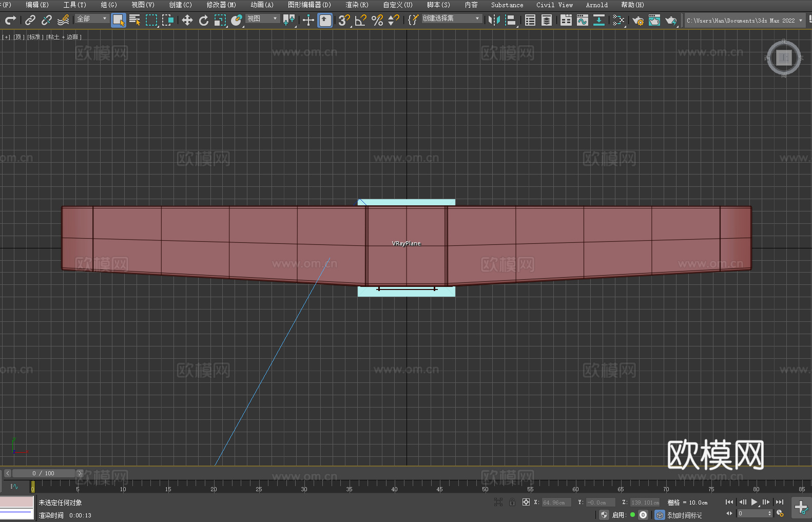This screenshot has height=522, width=812.
Task: Toggle Percent Snap
Action: click(x=377, y=20)
